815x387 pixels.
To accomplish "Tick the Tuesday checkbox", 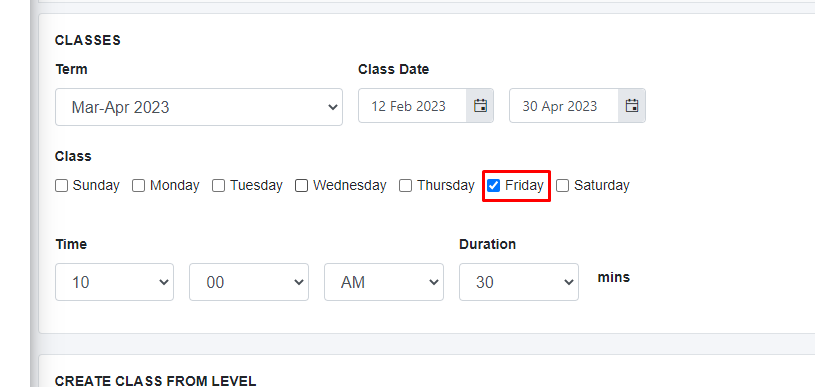I will [218, 185].
